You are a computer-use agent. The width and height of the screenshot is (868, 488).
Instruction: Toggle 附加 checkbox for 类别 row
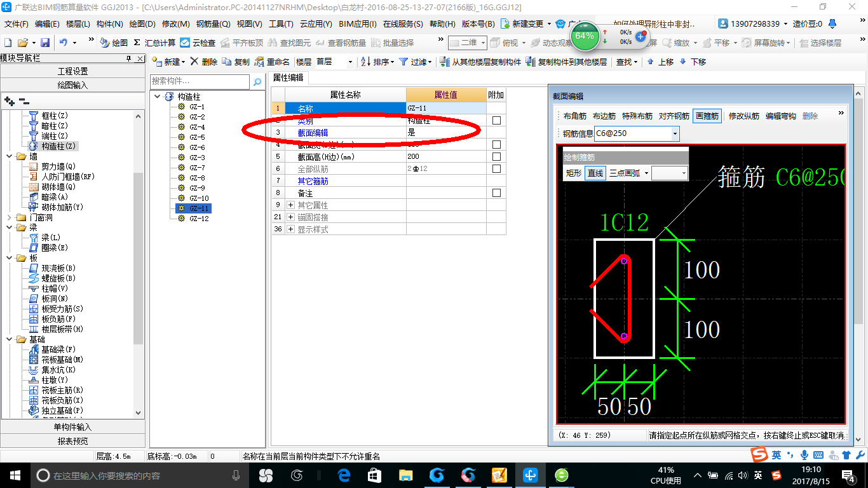(496, 121)
